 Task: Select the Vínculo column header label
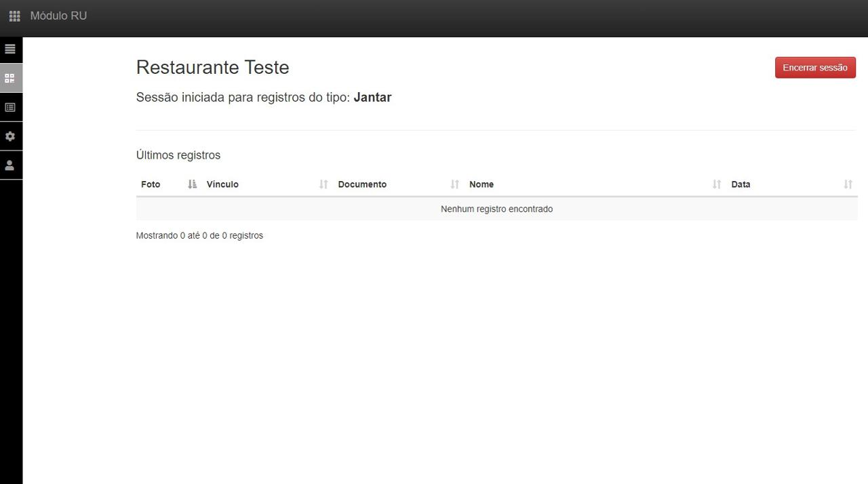click(222, 184)
